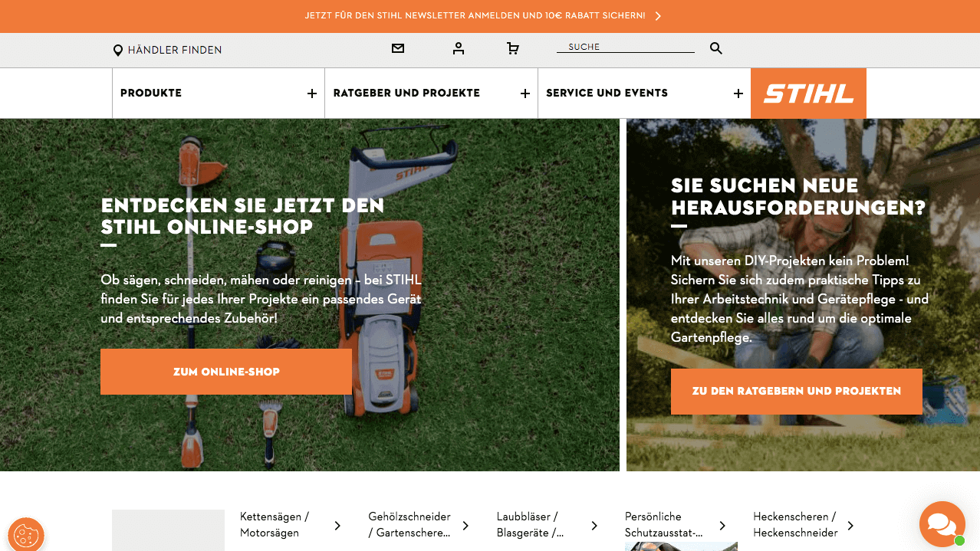Click into the SUCHE search field
Screen dimensions: 980x551
[x=626, y=47]
